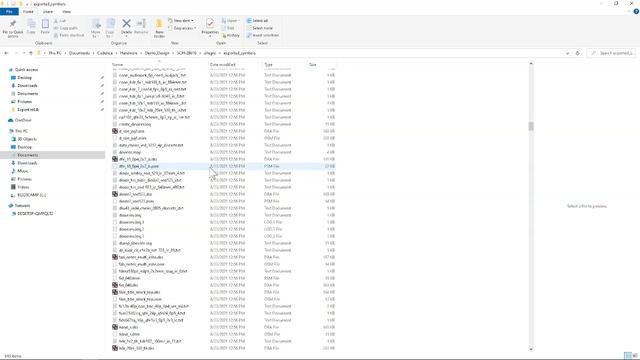
Task: Click the Copy ribbon icon
Action: 31,27
